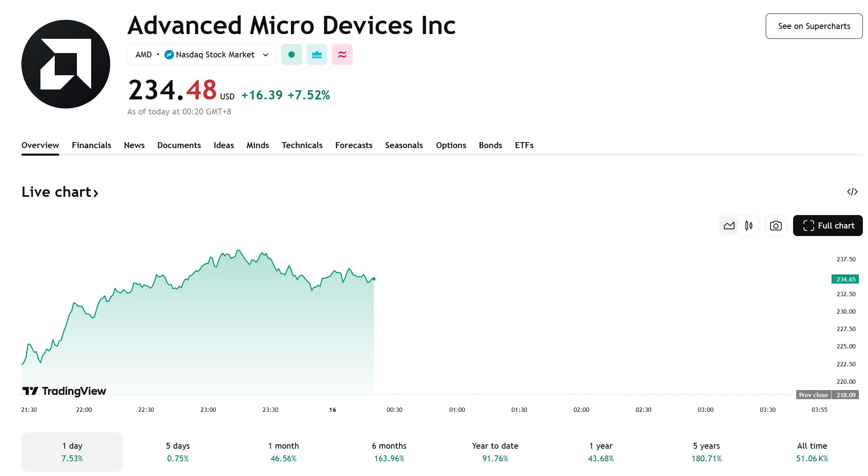Open the Full chart view
The width and height of the screenshot is (868, 476).
click(x=828, y=226)
